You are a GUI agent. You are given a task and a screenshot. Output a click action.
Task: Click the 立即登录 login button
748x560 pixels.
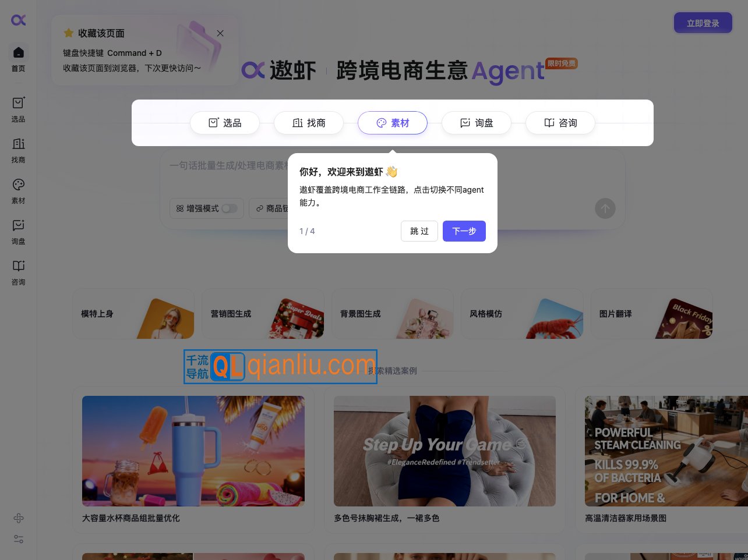pyautogui.click(x=703, y=23)
